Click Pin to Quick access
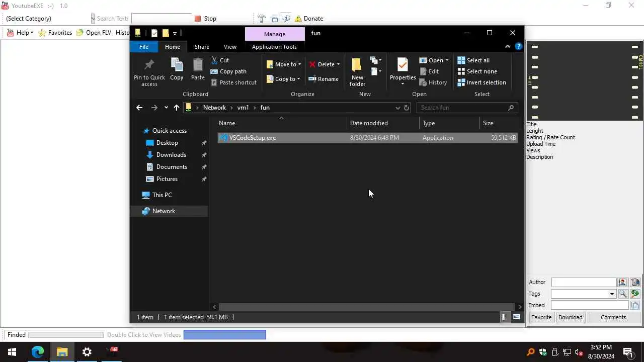The width and height of the screenshot is (644, 362). (x=149, y=72)
